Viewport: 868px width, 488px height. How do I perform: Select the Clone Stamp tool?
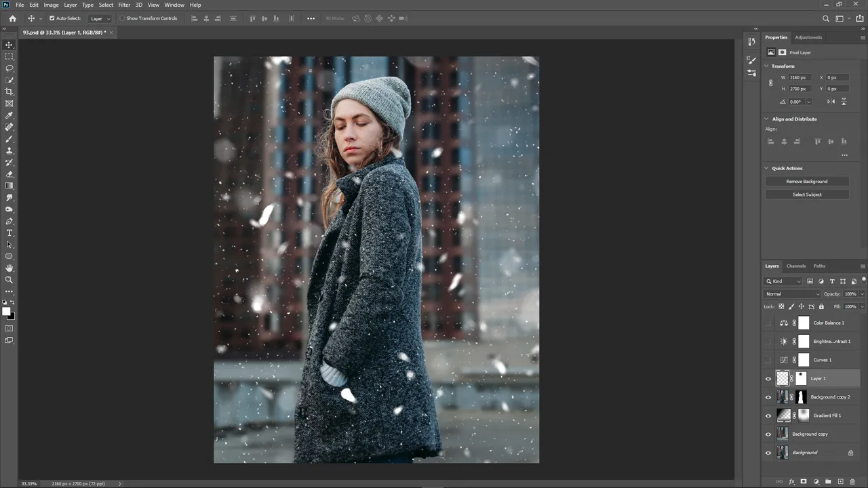click(9, 150)
